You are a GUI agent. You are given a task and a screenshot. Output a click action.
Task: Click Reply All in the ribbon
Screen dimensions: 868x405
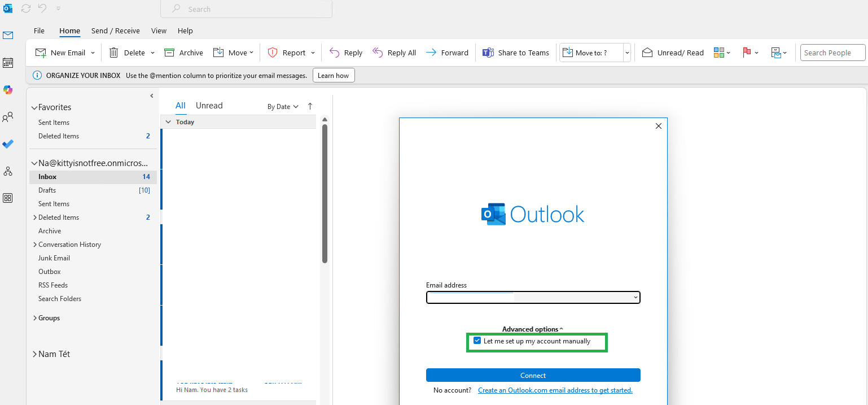tap(394, 53)
